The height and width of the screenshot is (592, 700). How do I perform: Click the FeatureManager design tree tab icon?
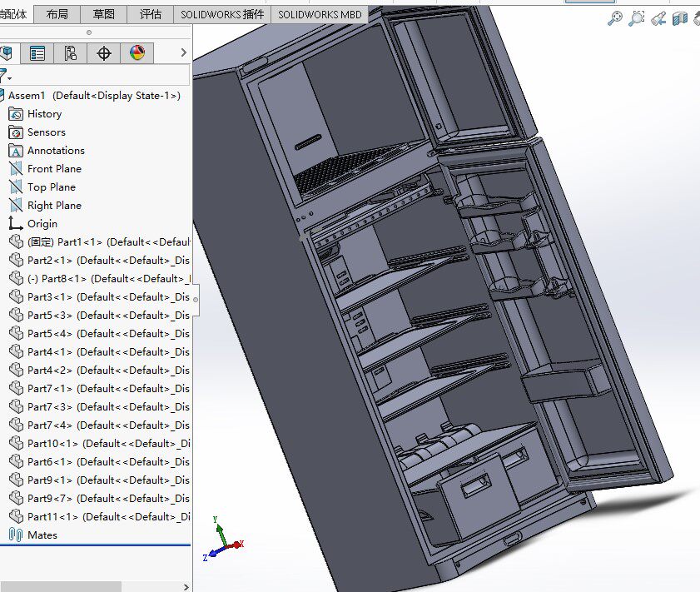click(7, 52)
